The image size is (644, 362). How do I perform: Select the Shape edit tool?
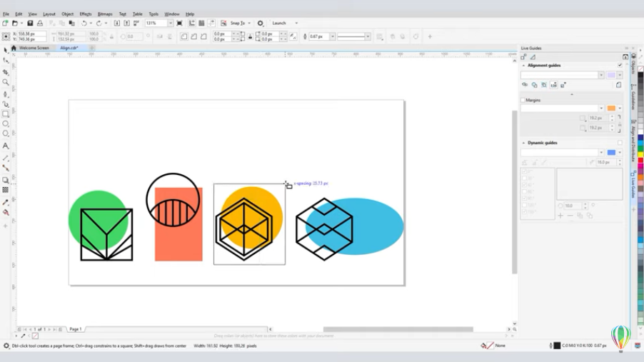pos(5,61)
